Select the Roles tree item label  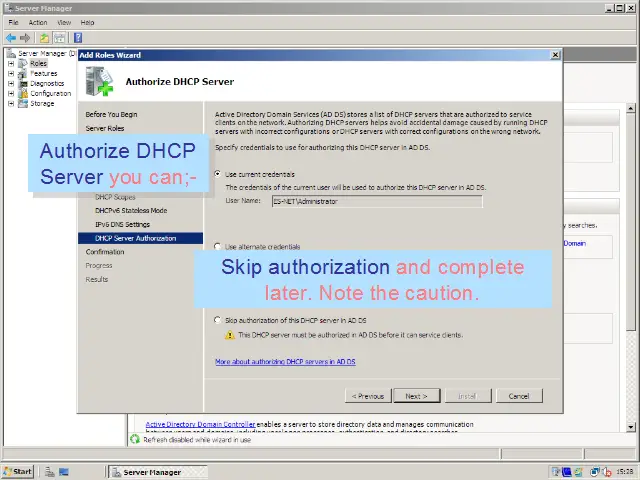coord(38,63)
